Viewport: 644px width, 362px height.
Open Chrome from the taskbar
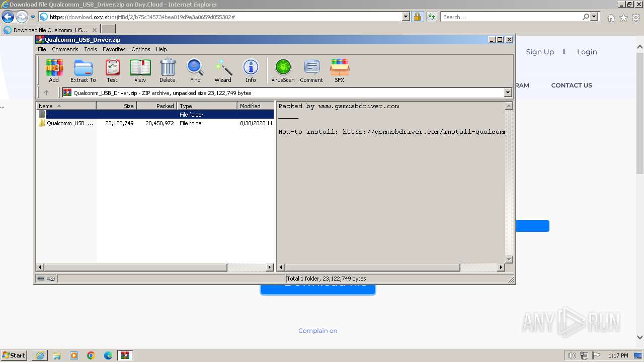click(91, 355)
